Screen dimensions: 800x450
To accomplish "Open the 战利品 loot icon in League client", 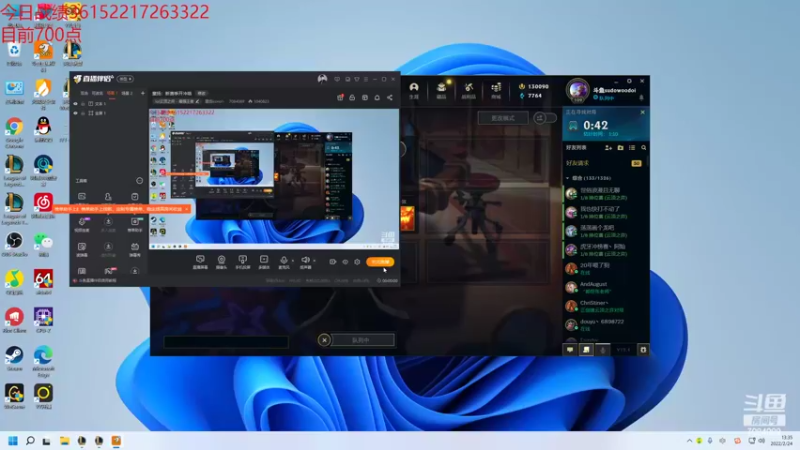I will point(468,90).
